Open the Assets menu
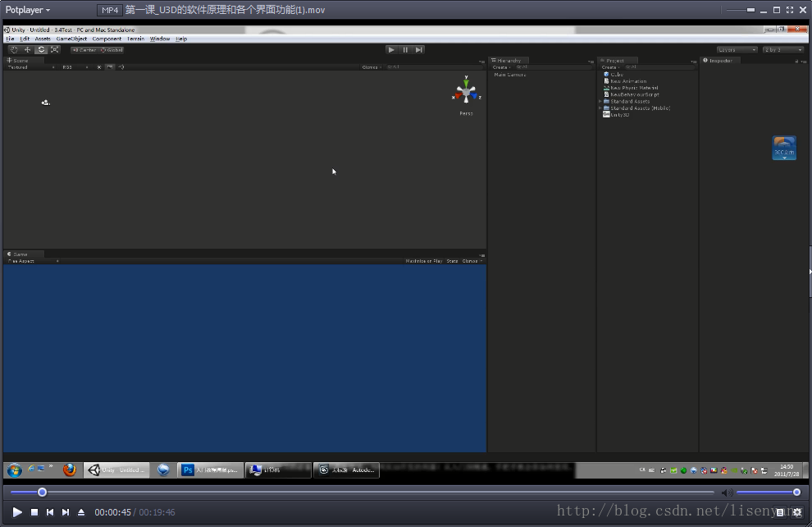The height and width of the screenshot is (527, 812). [43, 39]
